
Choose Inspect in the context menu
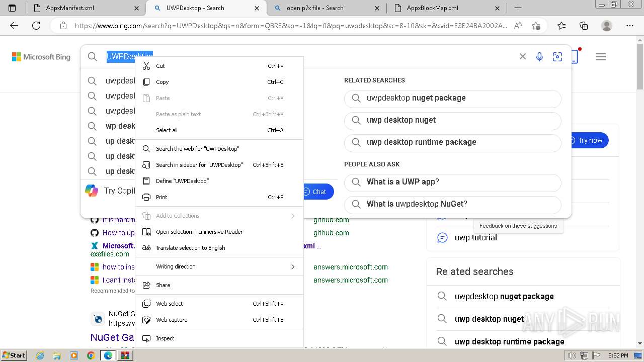point(219,338)
